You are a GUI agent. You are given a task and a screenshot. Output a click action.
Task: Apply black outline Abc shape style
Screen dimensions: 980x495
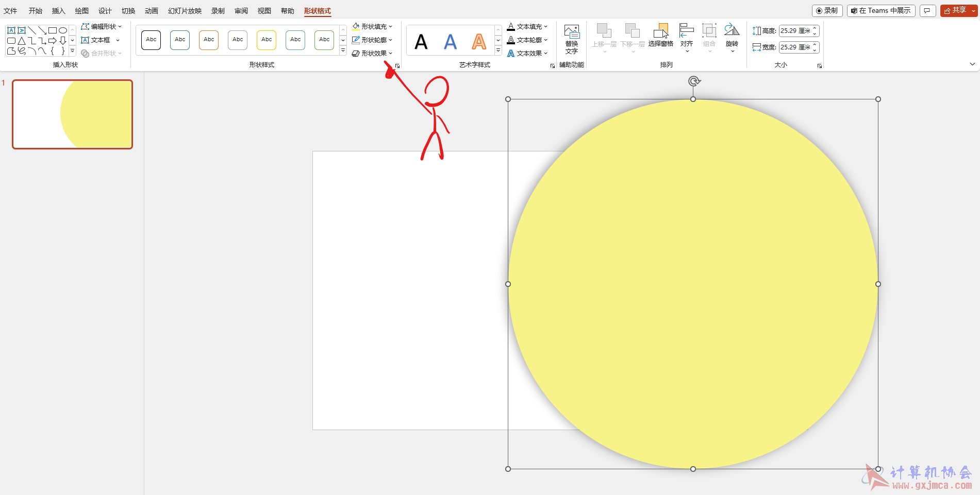pos(151,40)
